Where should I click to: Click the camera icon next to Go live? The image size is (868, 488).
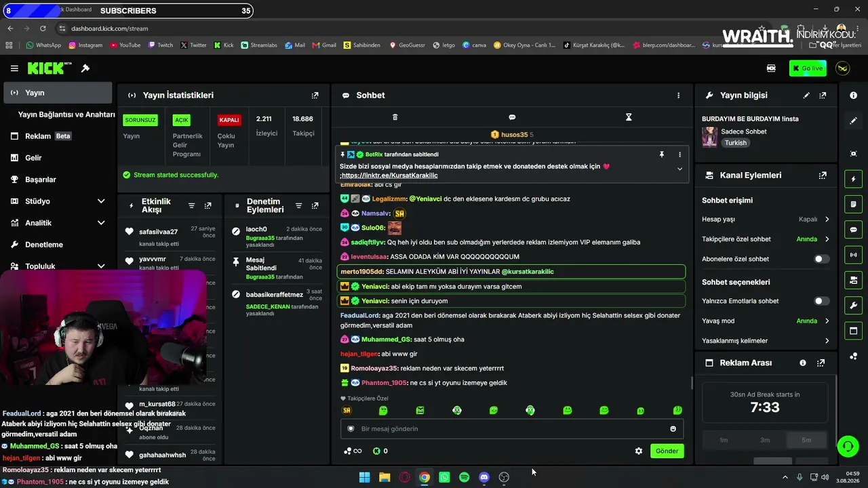(x=771, y=68)
